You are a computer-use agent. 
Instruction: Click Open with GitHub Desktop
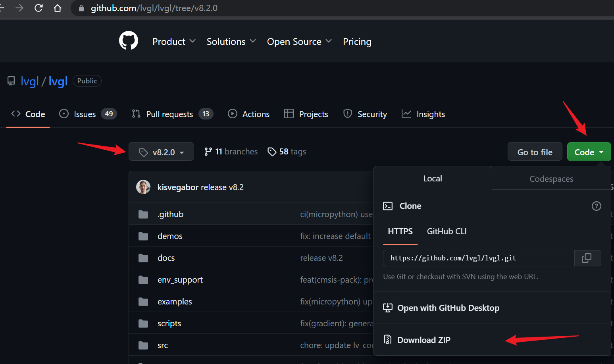(448, 308)
